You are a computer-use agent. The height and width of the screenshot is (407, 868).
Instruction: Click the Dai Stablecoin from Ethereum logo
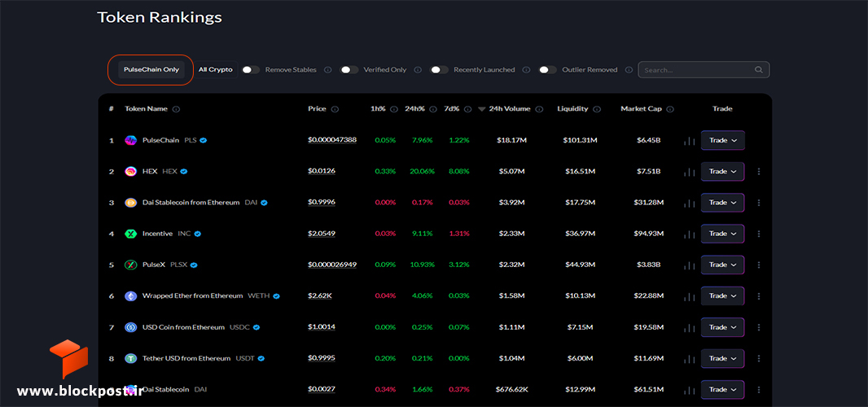130,203
